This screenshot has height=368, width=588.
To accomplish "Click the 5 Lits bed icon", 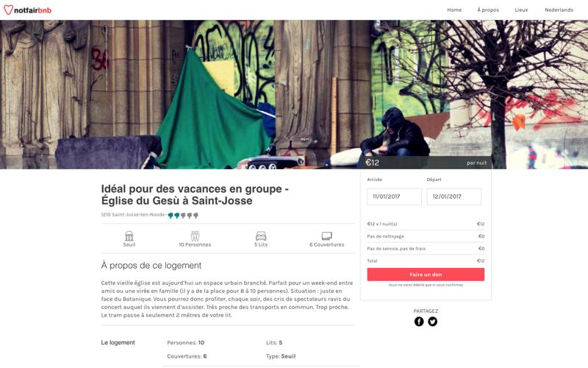I will point(261,236).
